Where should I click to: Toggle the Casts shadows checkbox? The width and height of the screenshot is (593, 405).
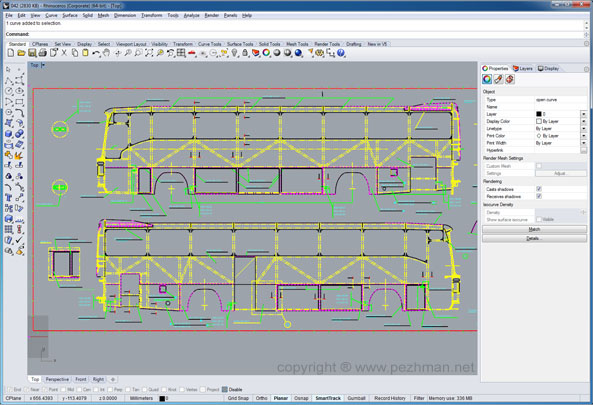tap(539, 189)
